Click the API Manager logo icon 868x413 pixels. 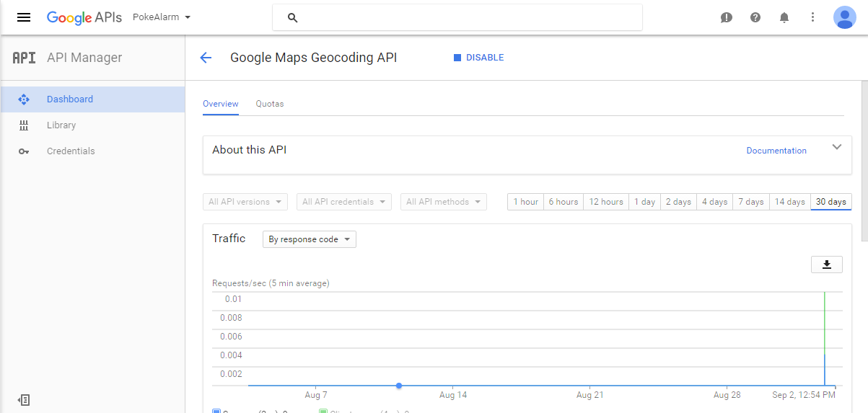tap(24, 58)
